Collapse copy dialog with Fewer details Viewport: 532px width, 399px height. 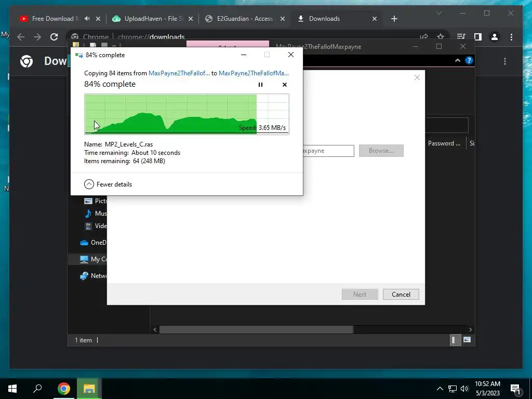click(x=108, y=184)
